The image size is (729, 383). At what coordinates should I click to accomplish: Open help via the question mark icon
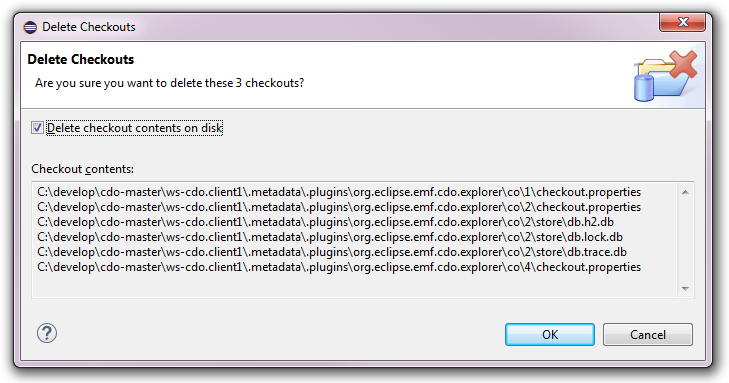pyautogui.click(x=47, y=333)
